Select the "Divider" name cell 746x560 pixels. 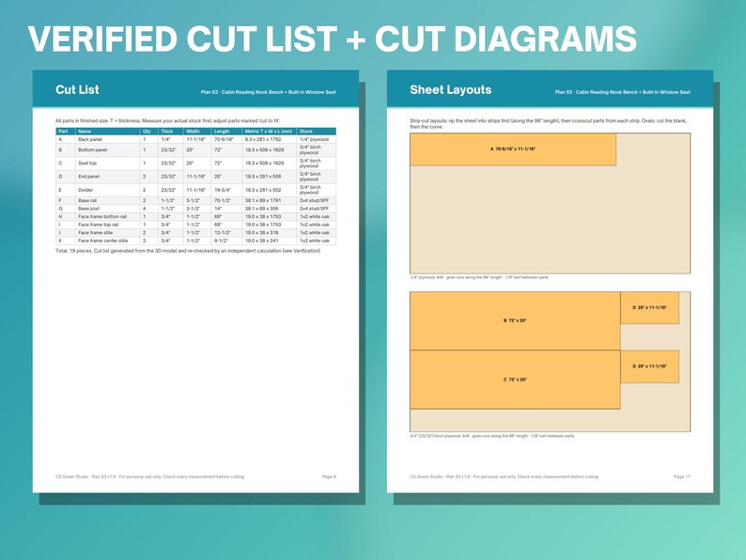coord(85,190)
